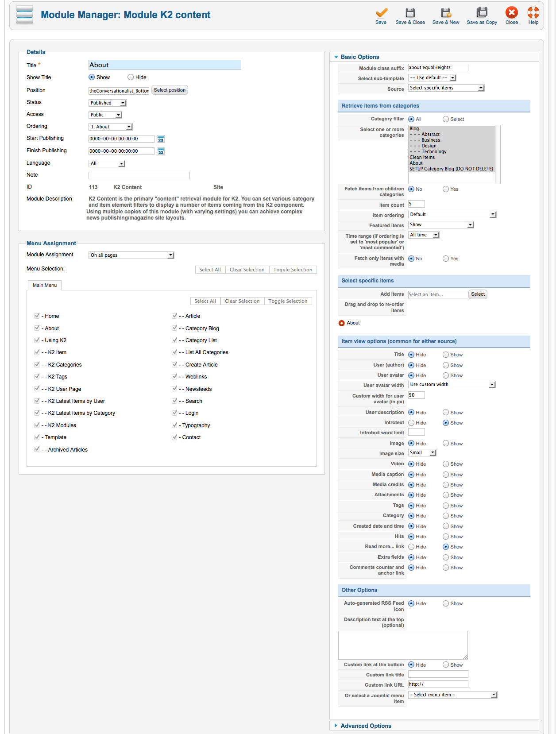560x734 pixels.
Task: Click the Title input field
Action: (165, 65)
